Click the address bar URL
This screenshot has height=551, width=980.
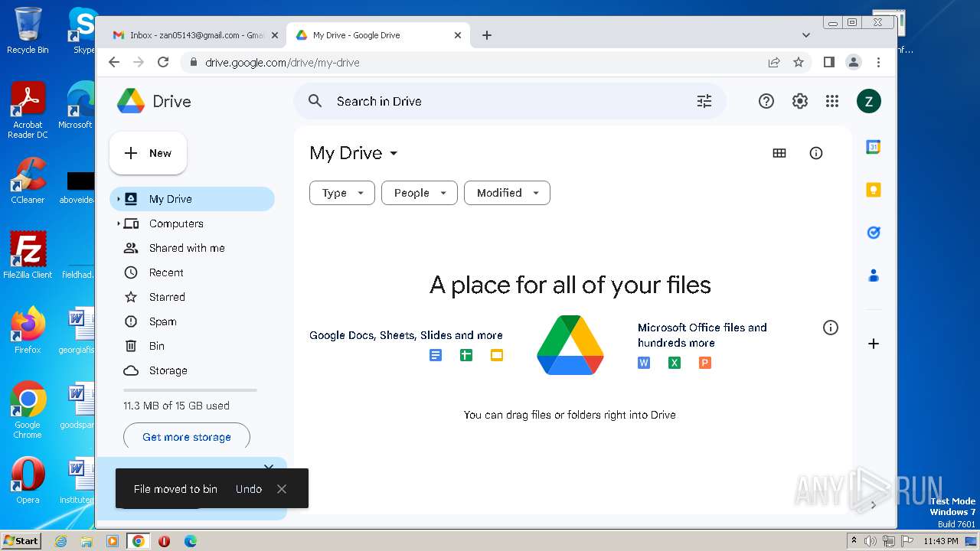pos(282,62)
